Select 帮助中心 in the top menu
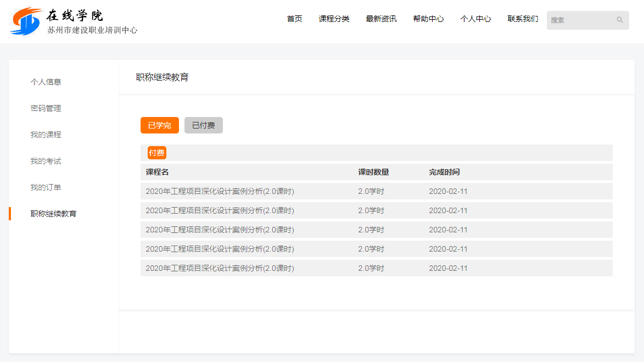Viewport: 644px width, 362px height. pyautogui.click(x=428, y=19)
